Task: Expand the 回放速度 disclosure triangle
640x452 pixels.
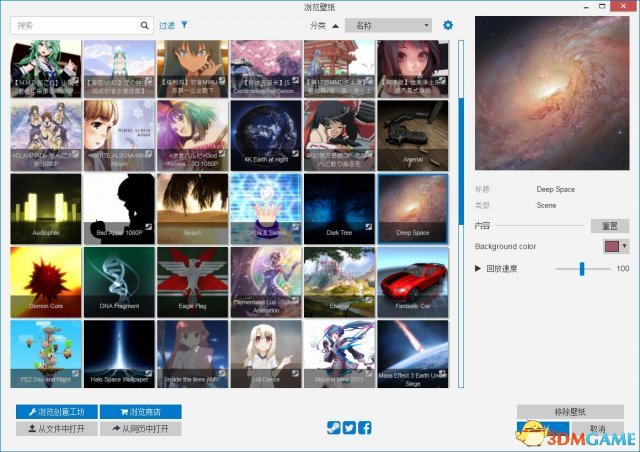Action: (478, 268)
